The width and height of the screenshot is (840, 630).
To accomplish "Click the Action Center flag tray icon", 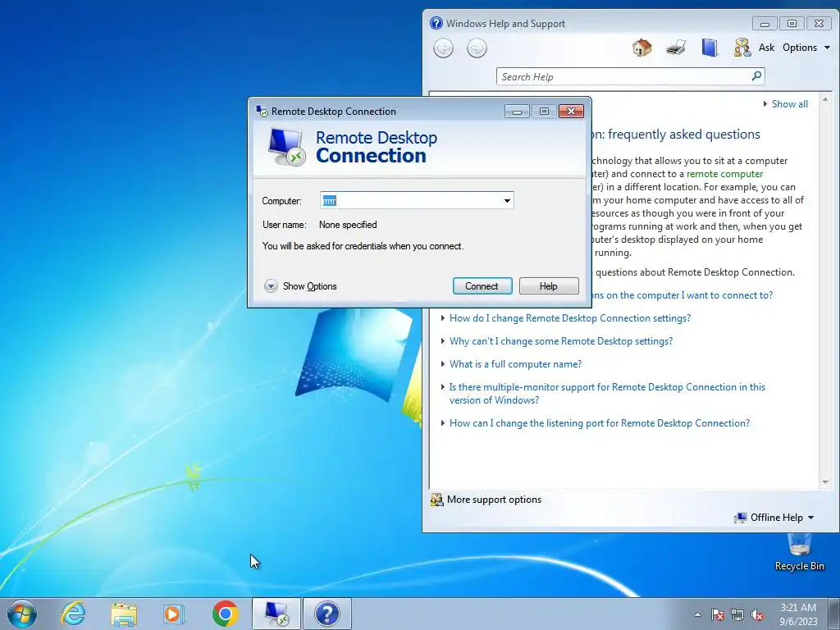I will (x=717, y=614).
